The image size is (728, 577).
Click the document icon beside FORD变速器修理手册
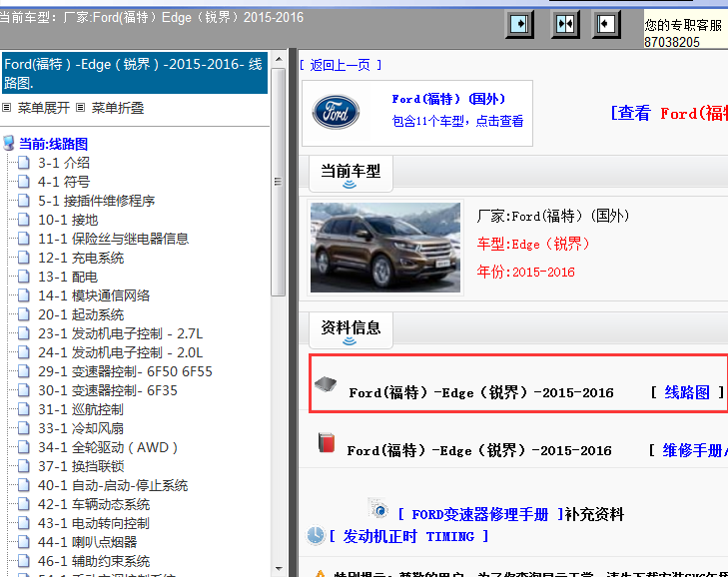pos(378,508)
